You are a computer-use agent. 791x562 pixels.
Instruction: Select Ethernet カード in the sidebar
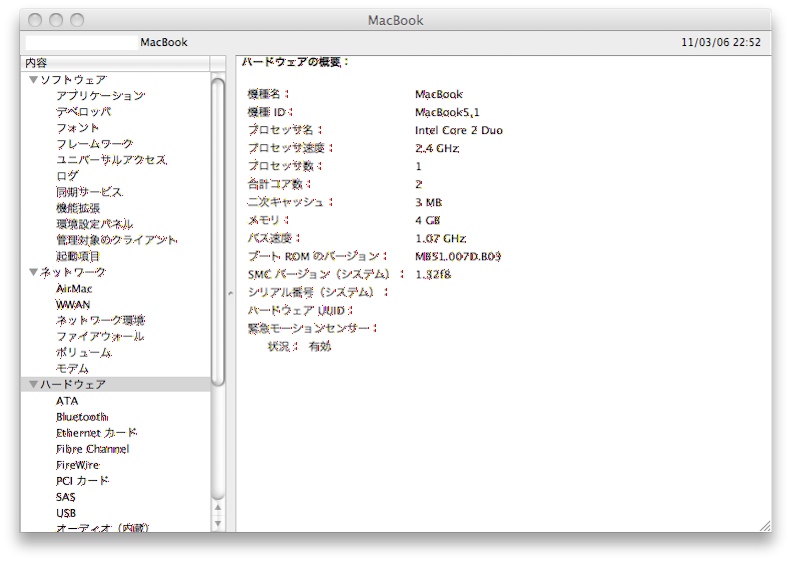[96, 433]
